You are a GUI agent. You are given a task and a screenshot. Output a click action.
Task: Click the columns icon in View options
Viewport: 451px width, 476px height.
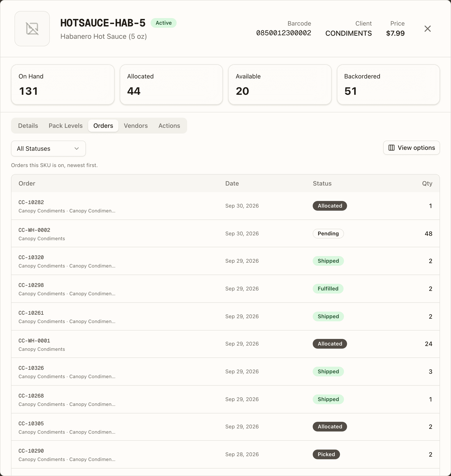coord(391,148)
